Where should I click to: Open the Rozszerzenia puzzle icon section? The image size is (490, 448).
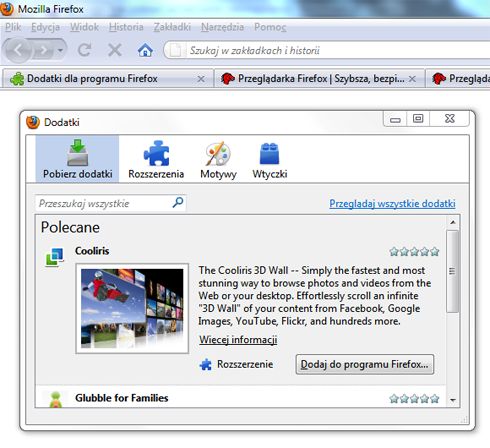[x=156, y=159]
